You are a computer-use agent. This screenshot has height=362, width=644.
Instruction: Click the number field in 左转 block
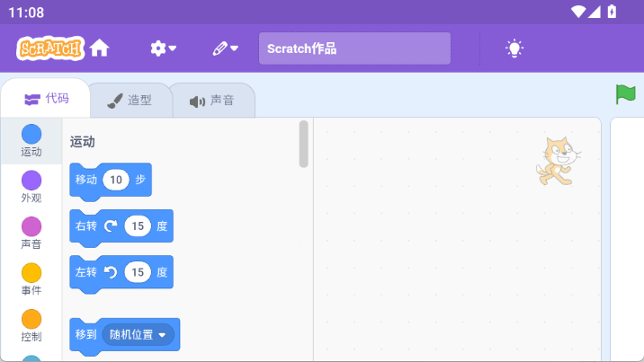tap(138, 272)
